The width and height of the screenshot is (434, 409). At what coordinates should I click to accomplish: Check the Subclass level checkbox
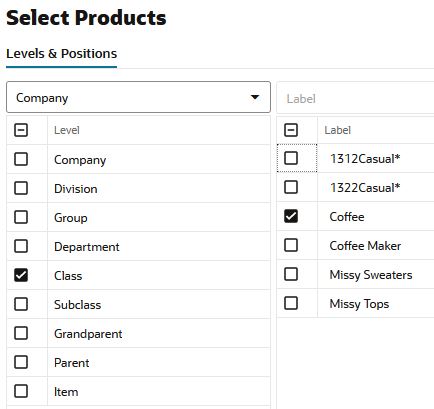point(21,304)
